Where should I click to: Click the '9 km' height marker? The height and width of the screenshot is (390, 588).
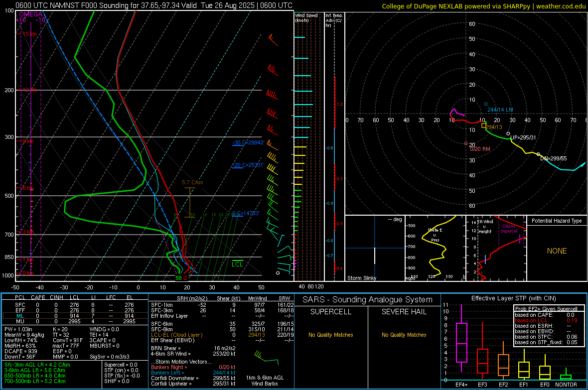coord(28,141)
